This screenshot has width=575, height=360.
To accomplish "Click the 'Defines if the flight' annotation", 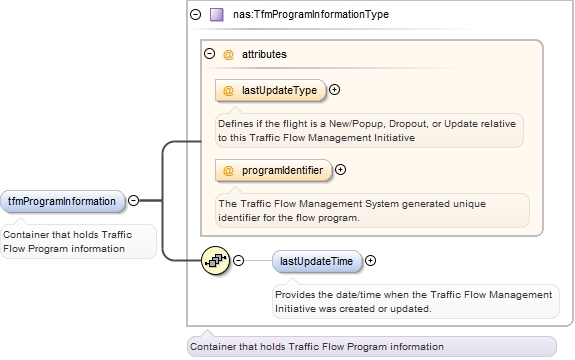I will 369,131.
